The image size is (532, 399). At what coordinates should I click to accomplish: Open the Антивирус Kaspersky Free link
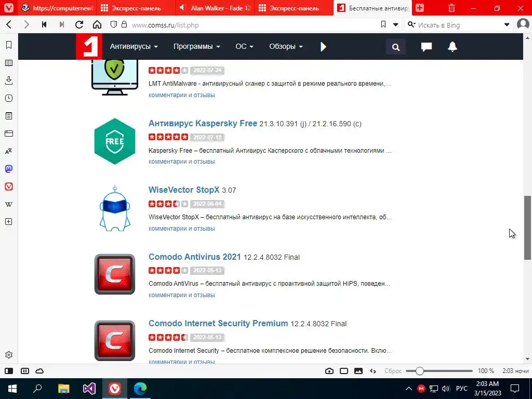203,123
